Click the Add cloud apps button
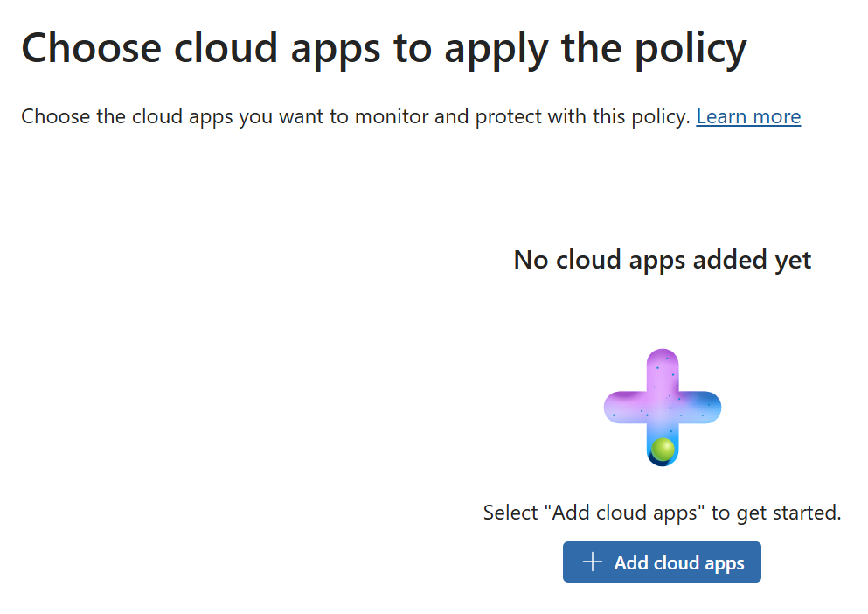Viewport: 868px width, 614px height. coord(662,562)
